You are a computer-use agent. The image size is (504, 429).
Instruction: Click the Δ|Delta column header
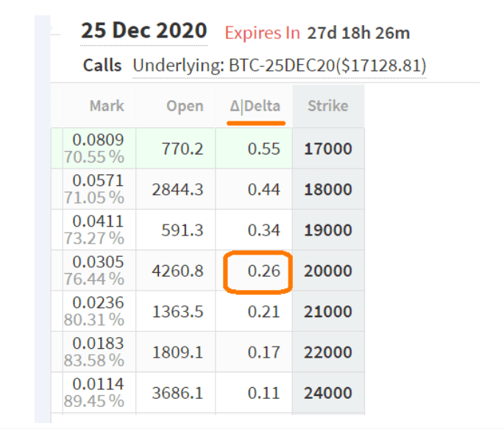(x=255, y=106)
